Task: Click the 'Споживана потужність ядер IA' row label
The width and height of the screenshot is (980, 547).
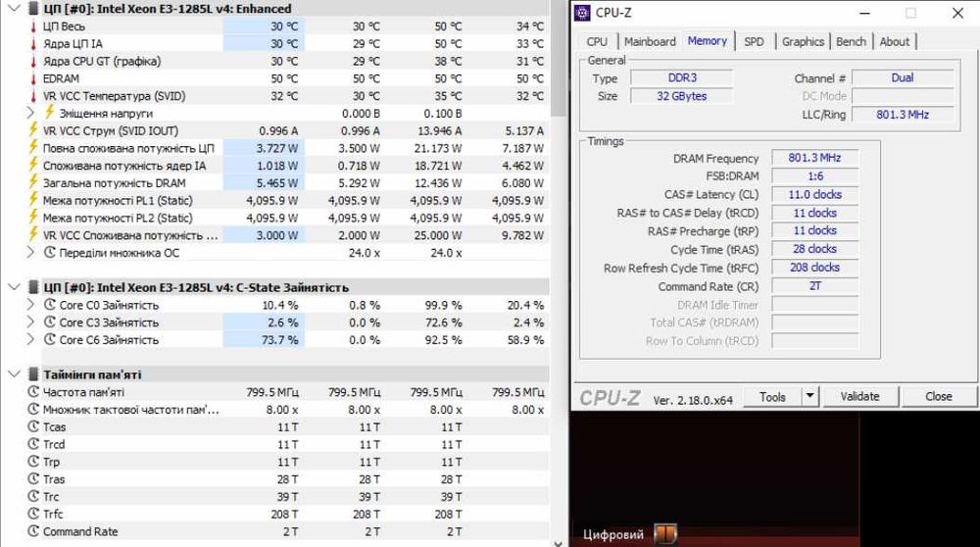Action: tap(124, 166)
